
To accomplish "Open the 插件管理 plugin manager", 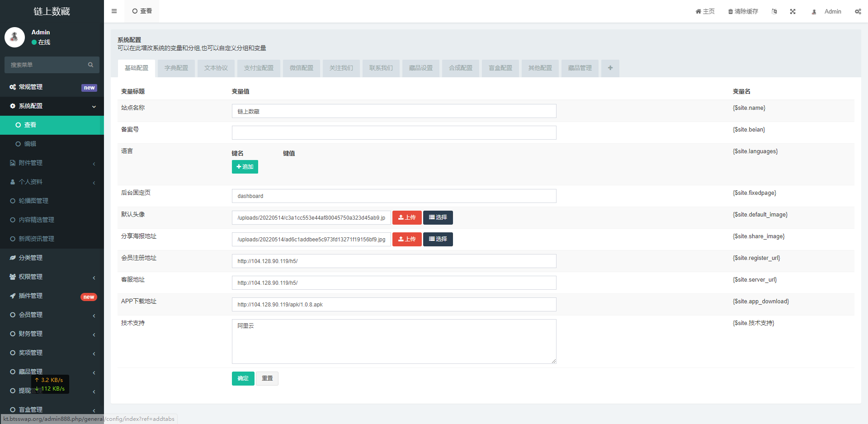I will [30, 296].
